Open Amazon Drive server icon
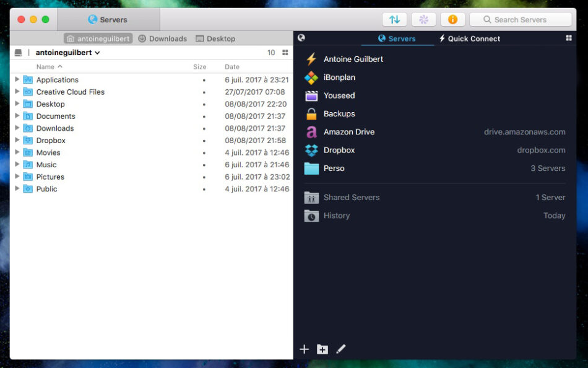The image size is (588, 368). click(x=311, y=132)
